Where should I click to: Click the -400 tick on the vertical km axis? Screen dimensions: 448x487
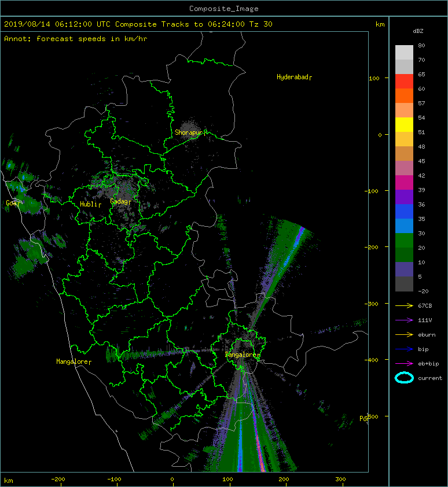(x=371, y=360)
